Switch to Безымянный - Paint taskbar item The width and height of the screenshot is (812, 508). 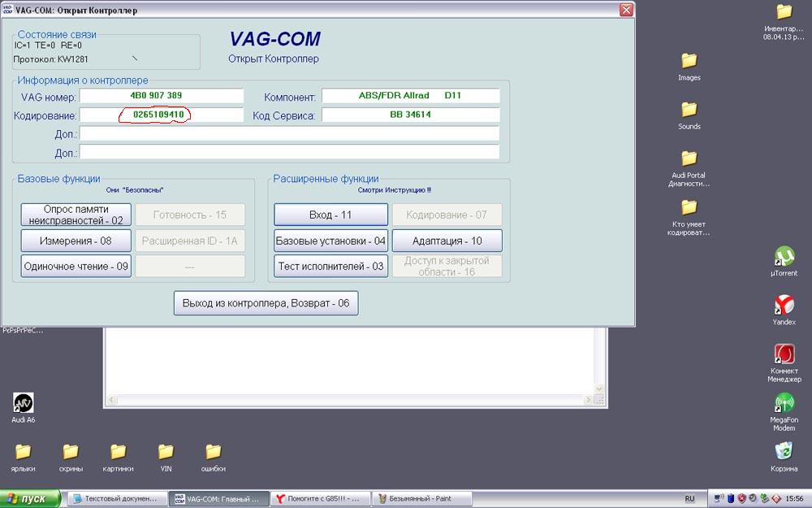[x=422, y=499]
